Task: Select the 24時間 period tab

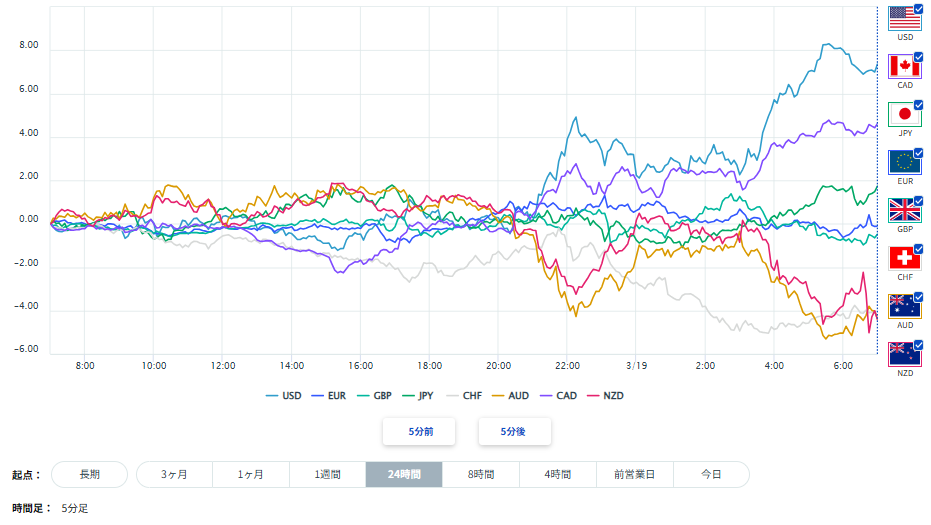Action: [404, 475]
